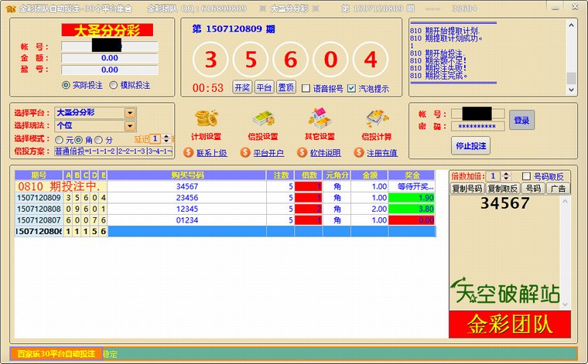This screenshot has height=364, width=588.
Task: Toggle 汽泡提示 checkbox
Action: (352, 88)
